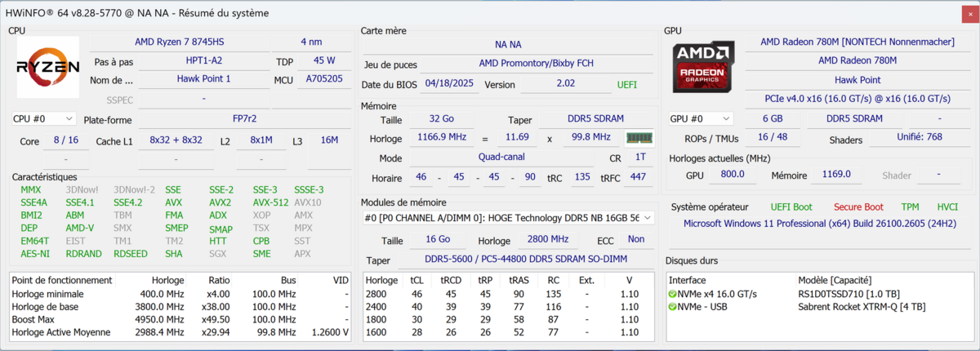Click the SHA feature label
This screenshot has width=980, height=351.
(x=173, y=254)
